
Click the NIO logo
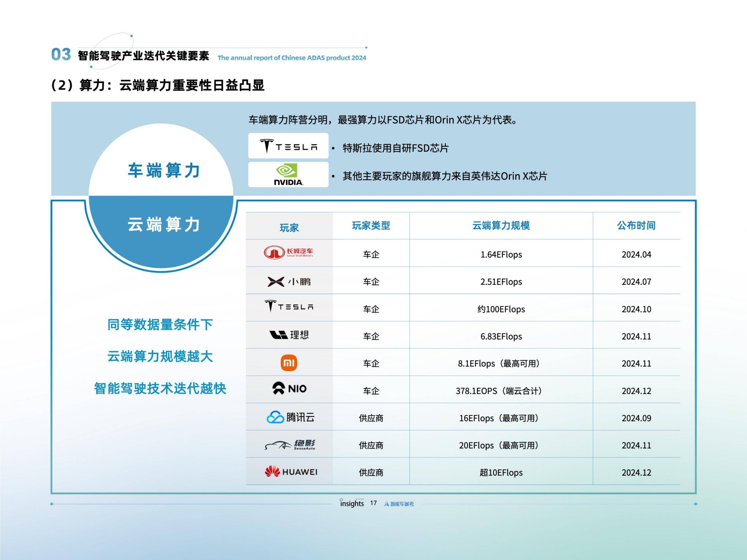pyautogui.click(x=289, y=388)
